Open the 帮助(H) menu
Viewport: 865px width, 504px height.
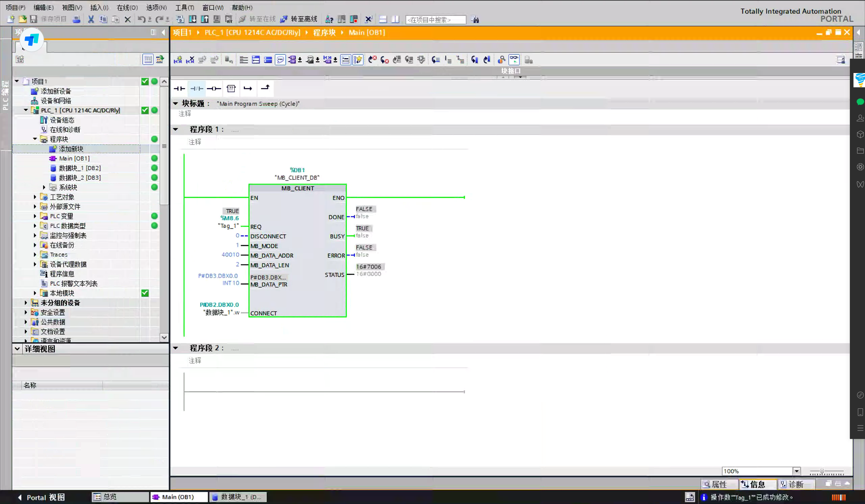point(242,8)
